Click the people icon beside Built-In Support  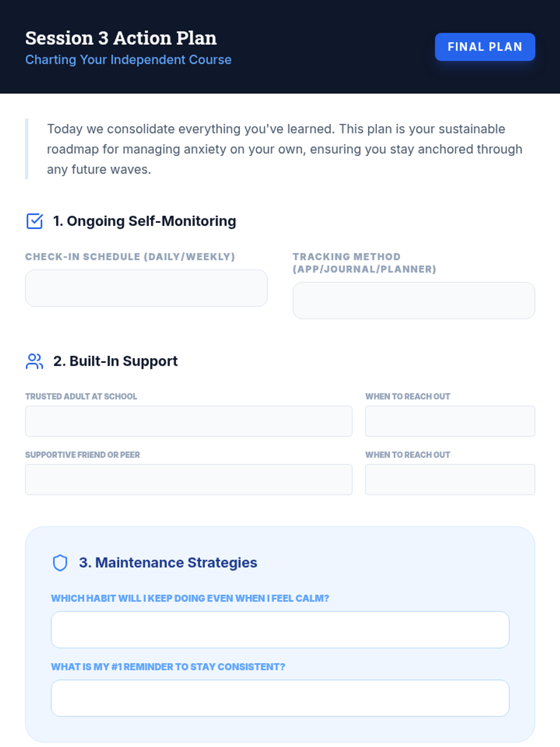click(x=35, y=361)
